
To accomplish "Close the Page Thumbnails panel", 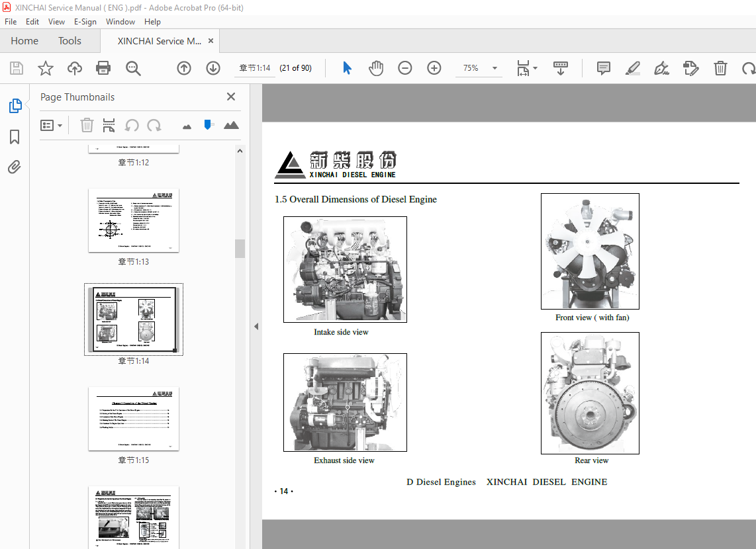I will [231, 97].
